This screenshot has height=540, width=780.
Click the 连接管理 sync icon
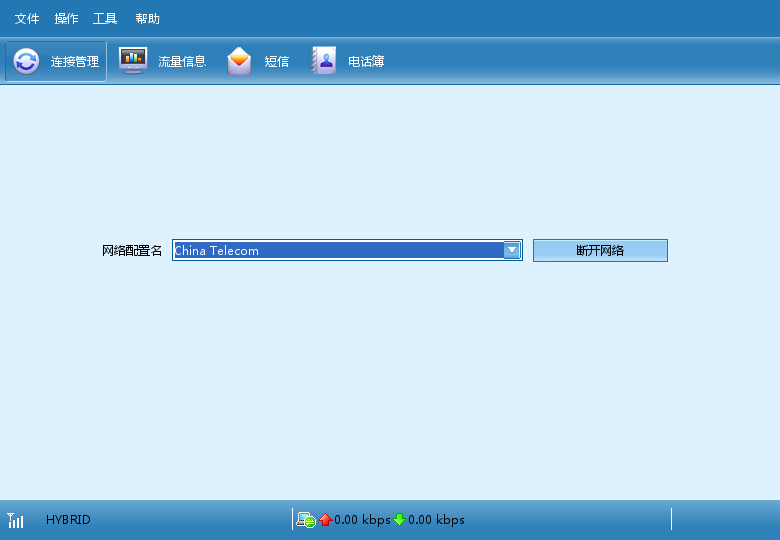click(26, 61)
